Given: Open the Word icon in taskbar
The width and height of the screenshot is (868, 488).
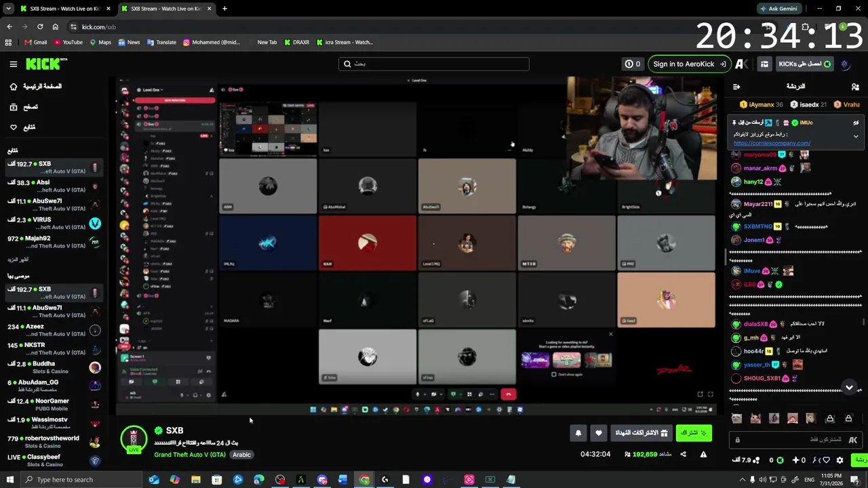Looking at the screenshot, I should (x=342, y=480).
